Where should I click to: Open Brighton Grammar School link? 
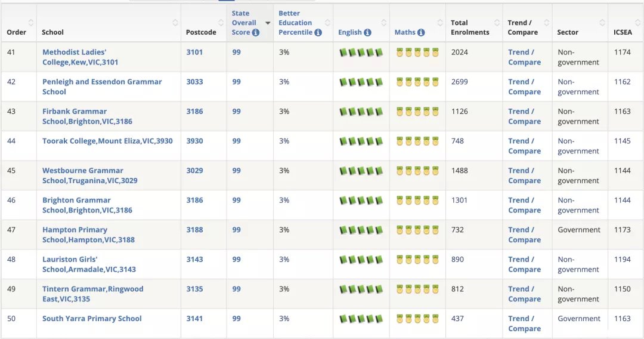87,205
